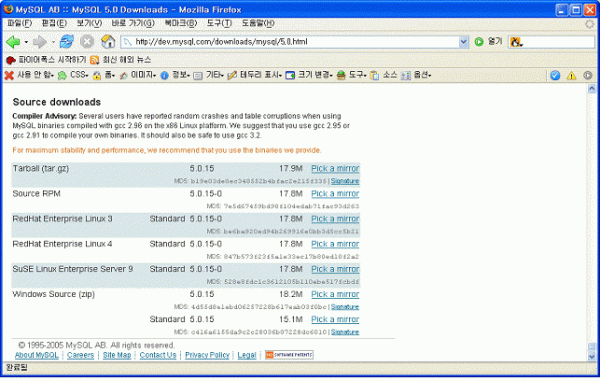Pick a mirror for RedHat Enterprise Linux 4

(x=335, y=244)
